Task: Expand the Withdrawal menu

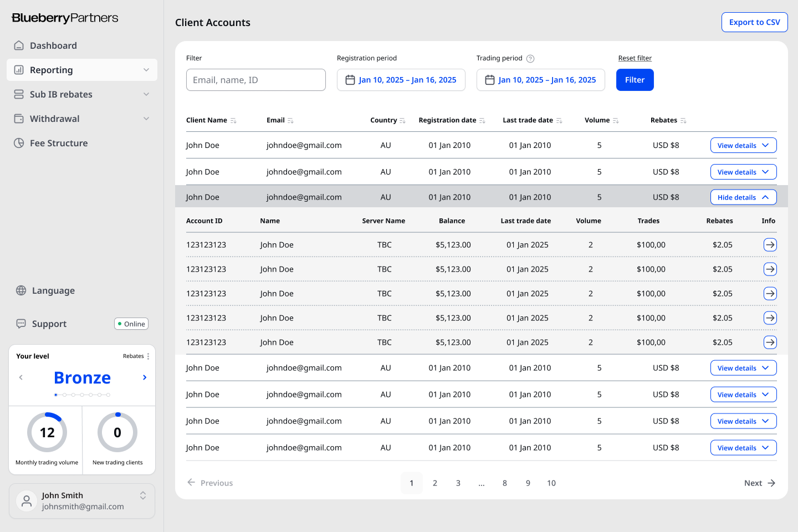Action: coord(82,119)
